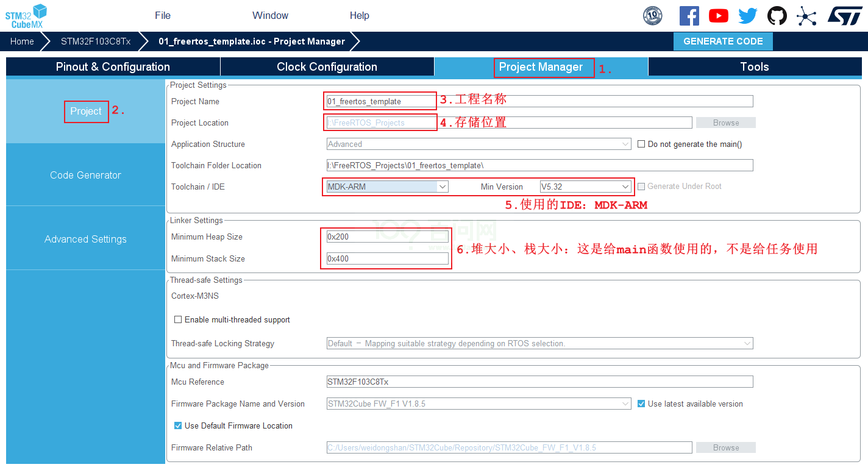Toggle Do not generate the main() checkbox
Screen dimensions: 868x470
[x=641, y=144]
